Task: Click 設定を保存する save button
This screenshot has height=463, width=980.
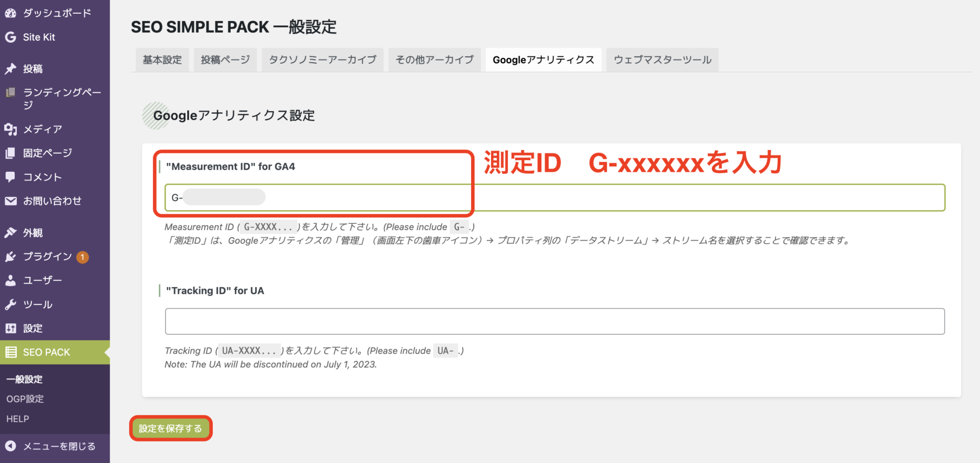Action: (170, 428)
